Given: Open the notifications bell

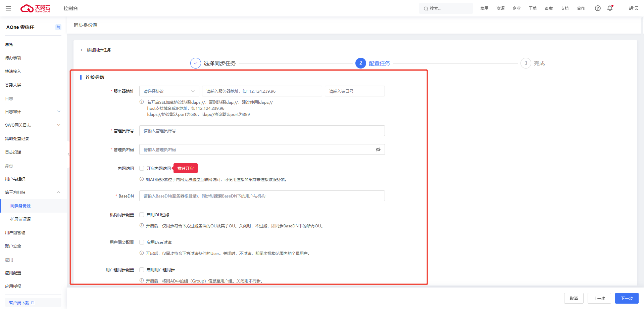Looking at the screenshot, I should click(610, 8).
